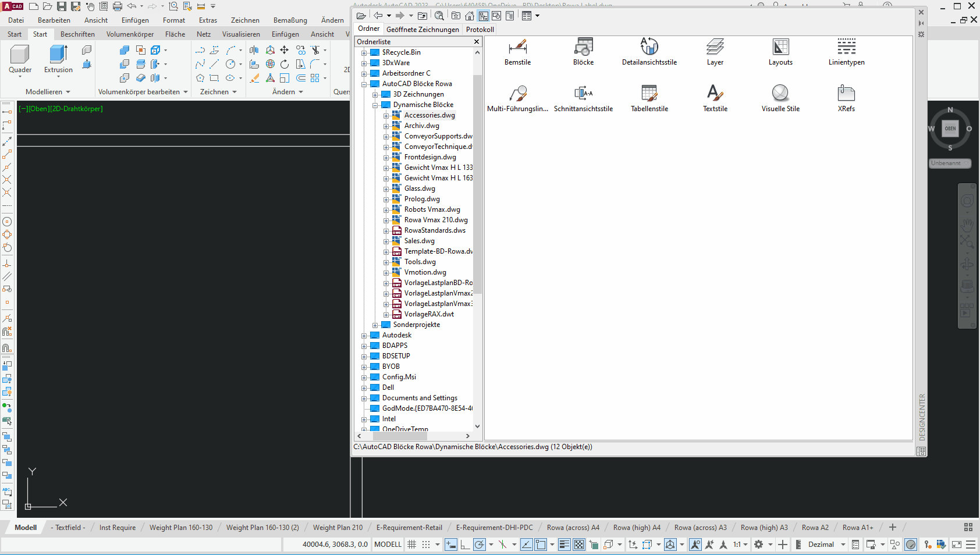Expand the Autodesk folder node
The image size is (980, 555).
[364, 336]
